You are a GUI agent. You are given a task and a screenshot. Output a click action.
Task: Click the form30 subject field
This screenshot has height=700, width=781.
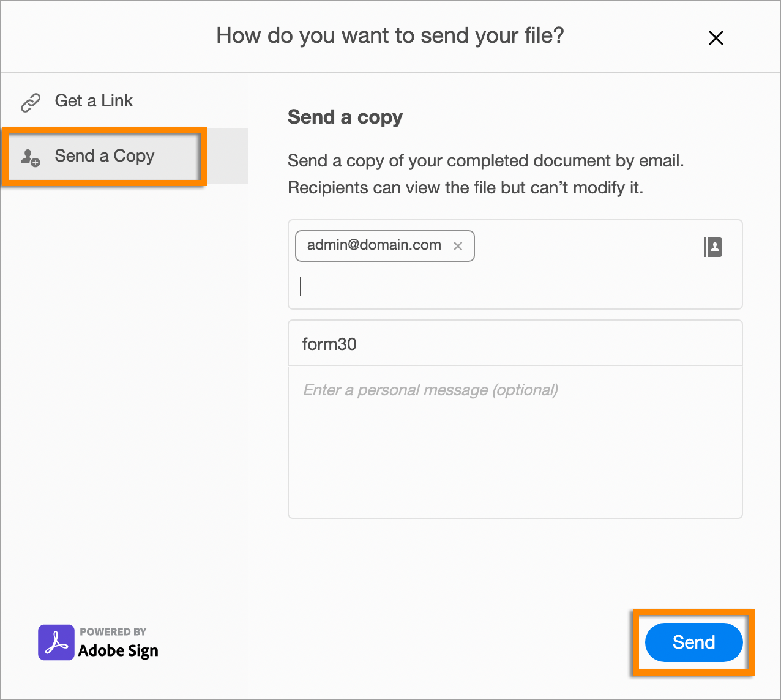pos(514,343)
